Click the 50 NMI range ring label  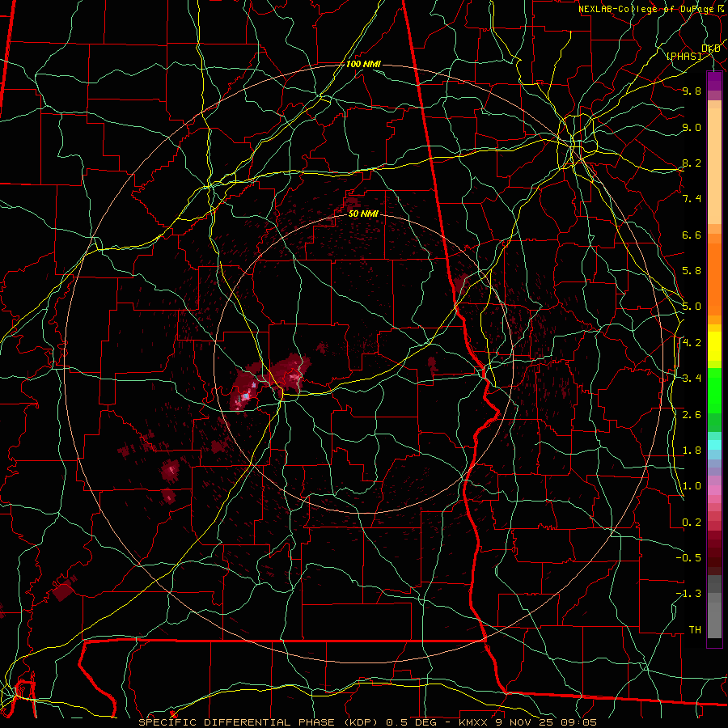point(363,214)
